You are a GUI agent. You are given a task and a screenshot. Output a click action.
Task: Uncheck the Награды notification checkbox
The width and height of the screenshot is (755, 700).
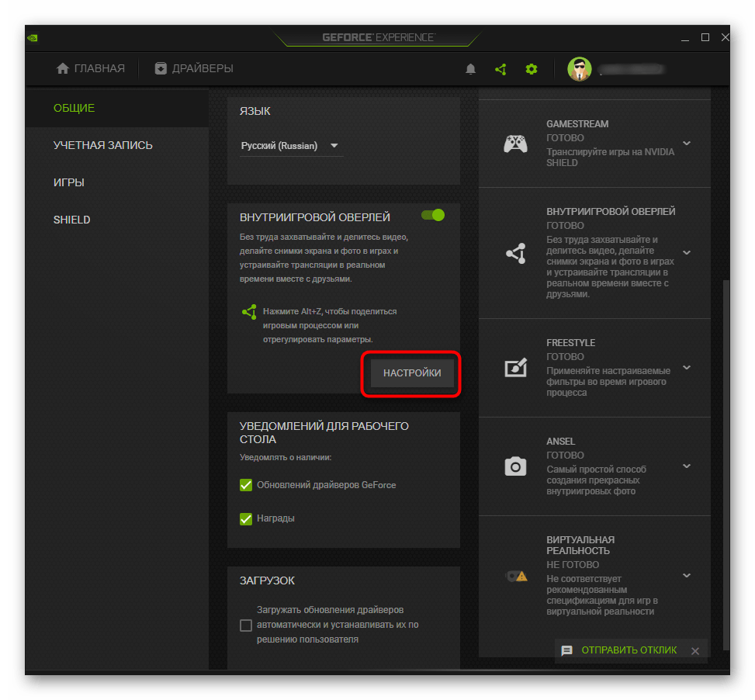click(246, 519)
